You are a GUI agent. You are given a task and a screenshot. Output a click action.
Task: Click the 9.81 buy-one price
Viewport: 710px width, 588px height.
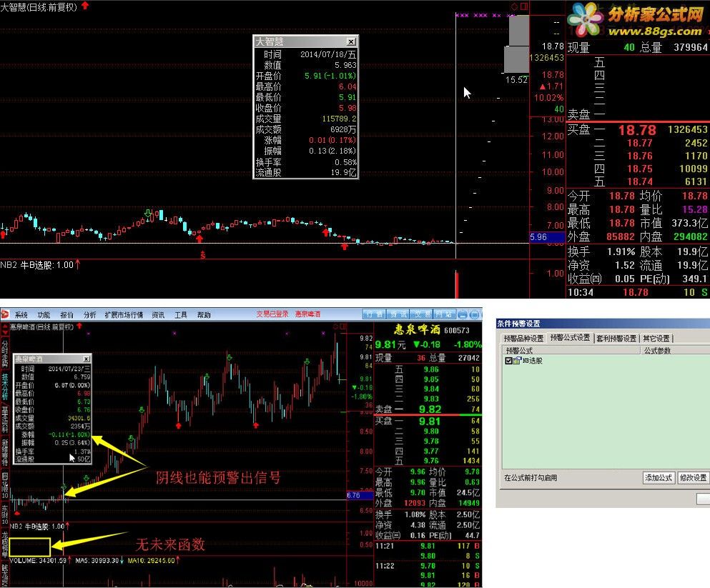(430, 422)
